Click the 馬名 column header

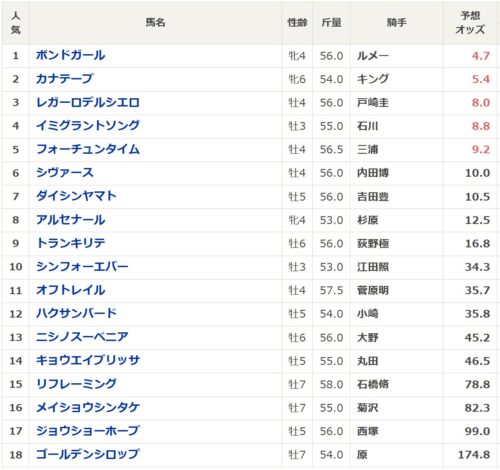[x=155, y=22]
